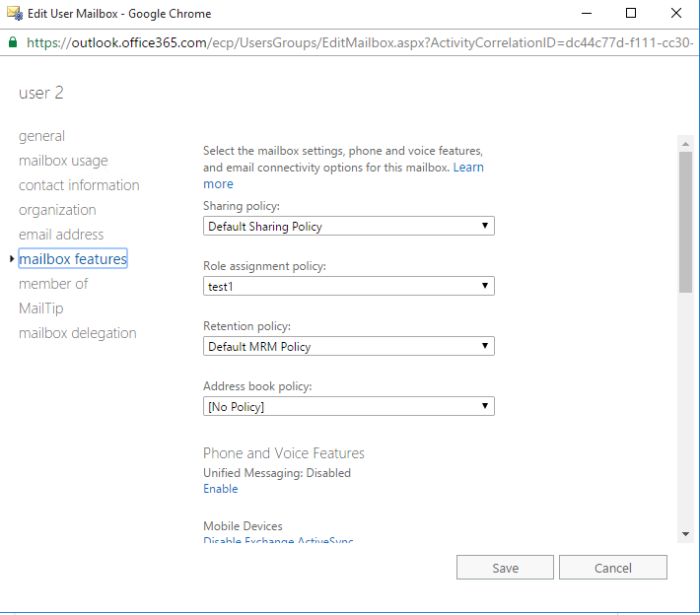The width and height of the screenshot is (700, 615).
Task: Click 'Unified Messaging: Disabled' text
Action: 277,473
